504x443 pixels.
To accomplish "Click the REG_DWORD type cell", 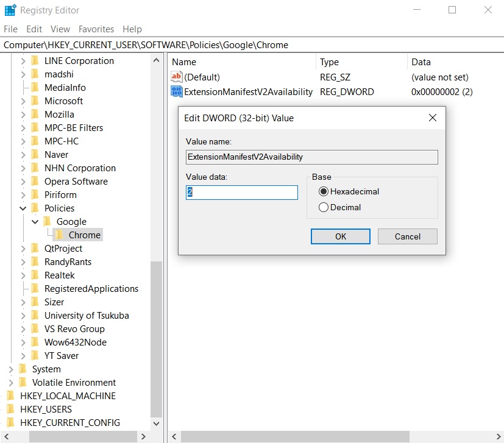I will [347, 92].
